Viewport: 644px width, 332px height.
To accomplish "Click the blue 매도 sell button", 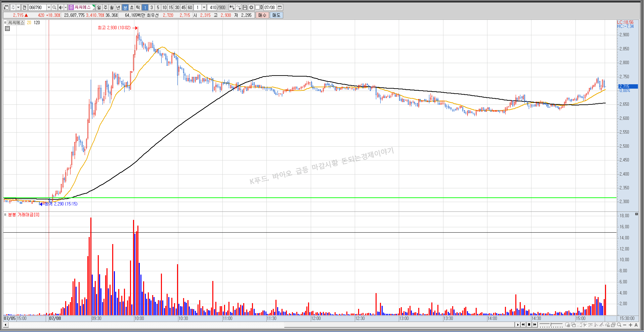I will 276,15.
